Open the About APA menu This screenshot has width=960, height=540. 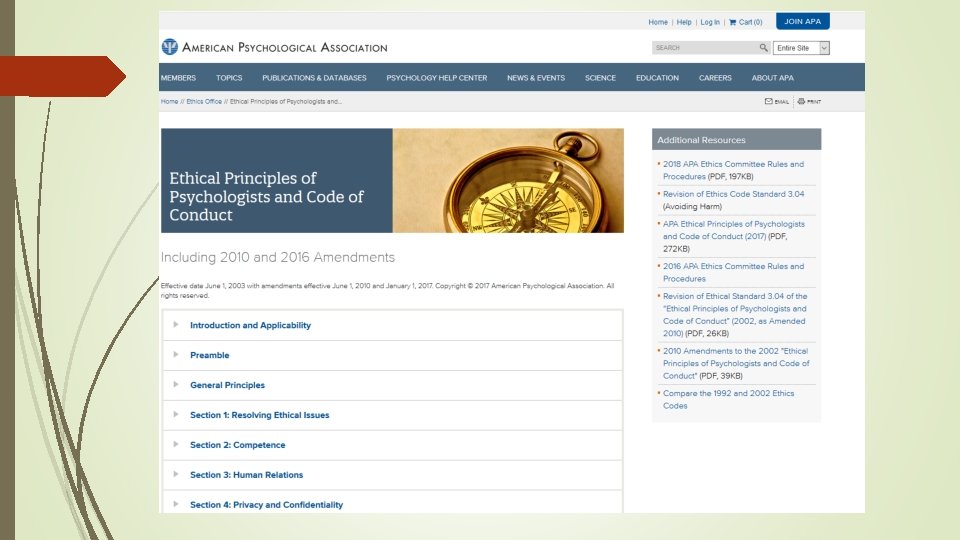[x=773, y=78]
